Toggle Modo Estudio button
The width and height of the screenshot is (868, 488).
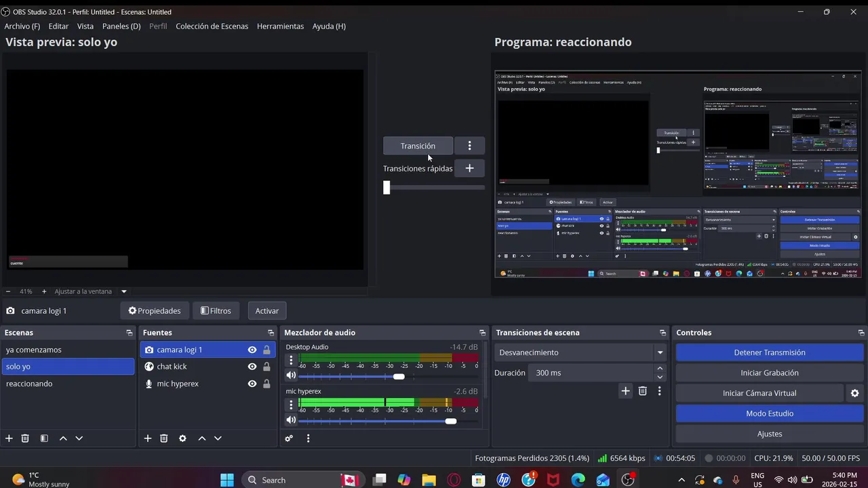point(770,413)
